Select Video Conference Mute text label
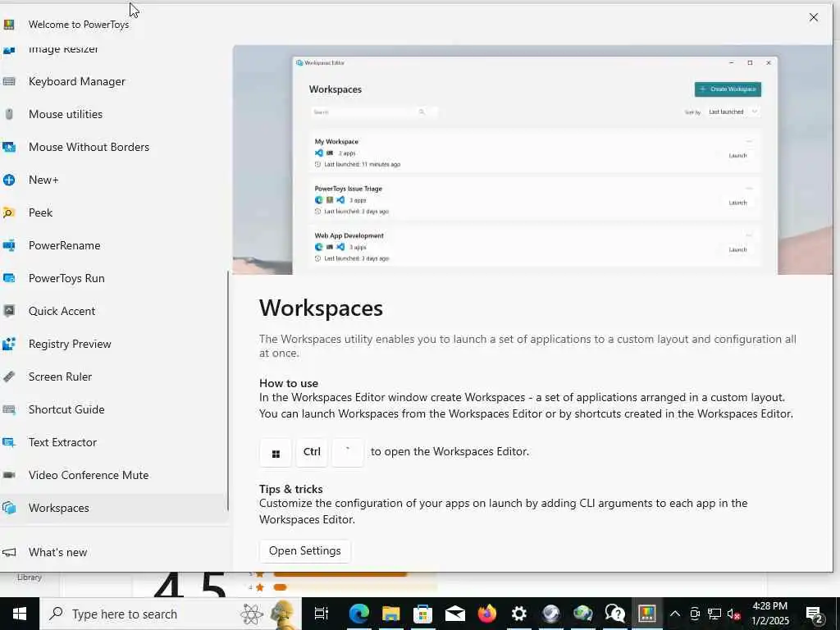The height and width of the screenshot is (630, 840). pyautogui.click(x=89, y=475)
